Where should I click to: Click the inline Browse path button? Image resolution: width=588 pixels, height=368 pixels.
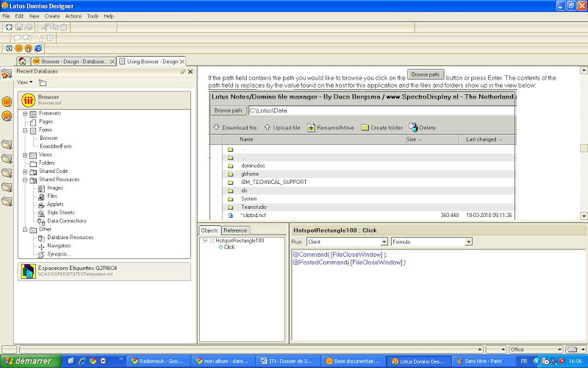coord(425,75)
